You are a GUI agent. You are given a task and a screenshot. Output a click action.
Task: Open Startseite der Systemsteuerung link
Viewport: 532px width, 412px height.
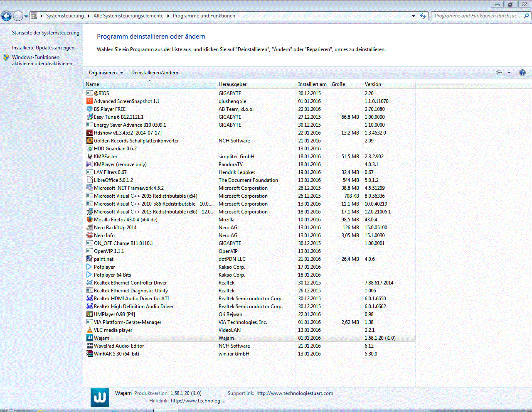45,33
